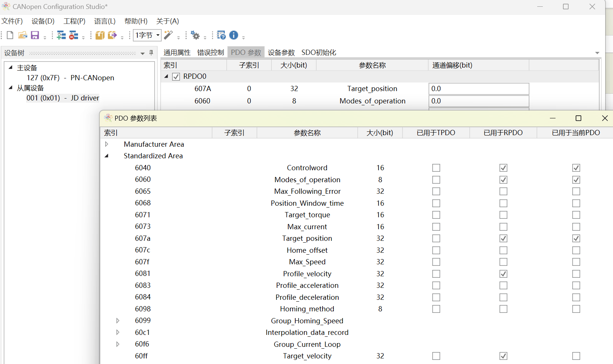Screen dimensions: 613x364
Task: Edit channel offset field for Target_position
Action: pos(479,89)
